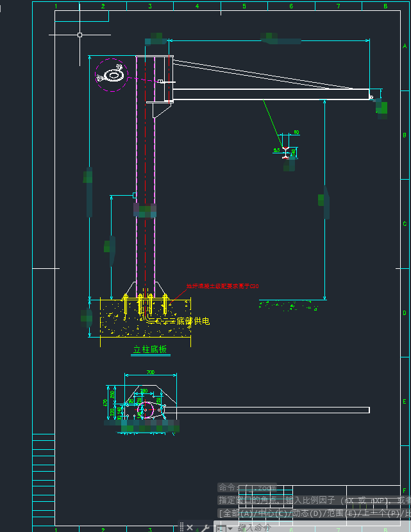Select the magenta dashed detail circle

[112, 75]
